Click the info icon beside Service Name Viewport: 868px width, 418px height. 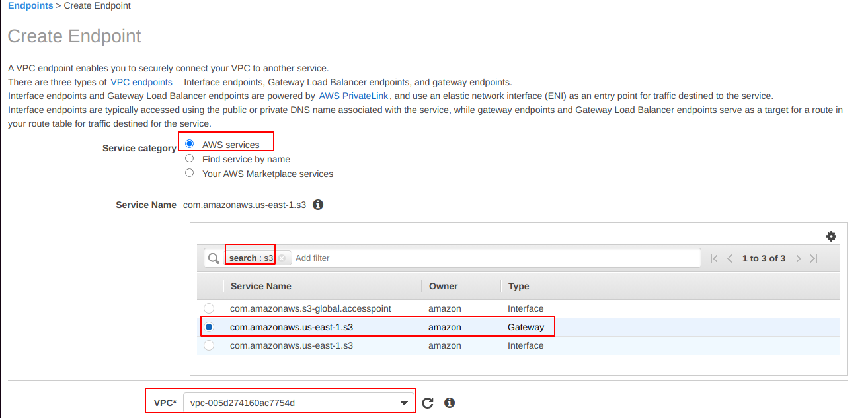pos(318,205)
